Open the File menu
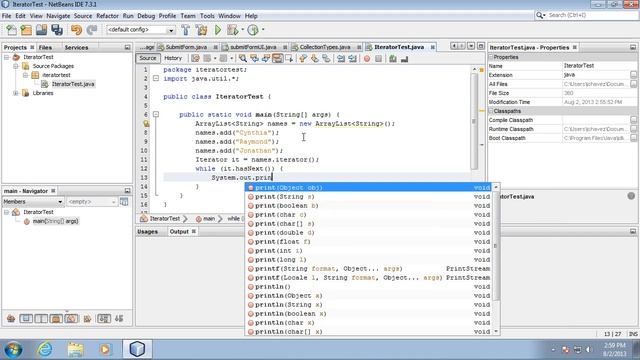Screen dimensions: 640x360 (x=7, y=16)
